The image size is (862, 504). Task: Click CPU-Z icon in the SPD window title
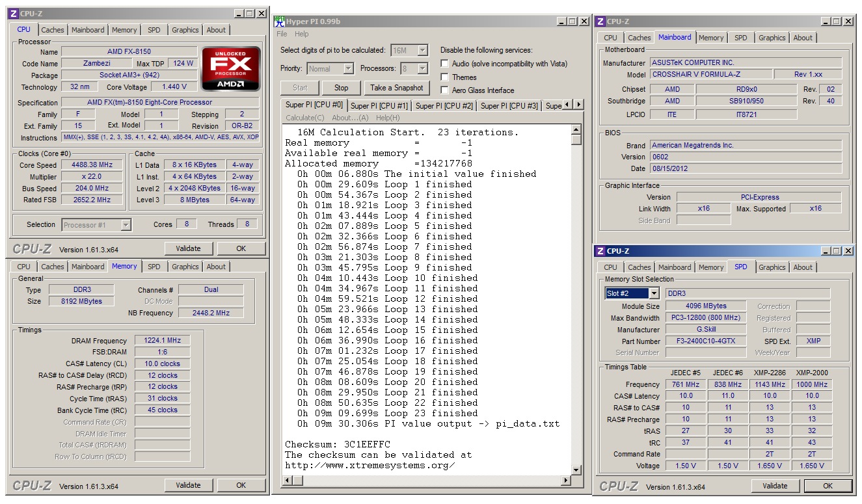pyautogui.click(x=600, y=251)
